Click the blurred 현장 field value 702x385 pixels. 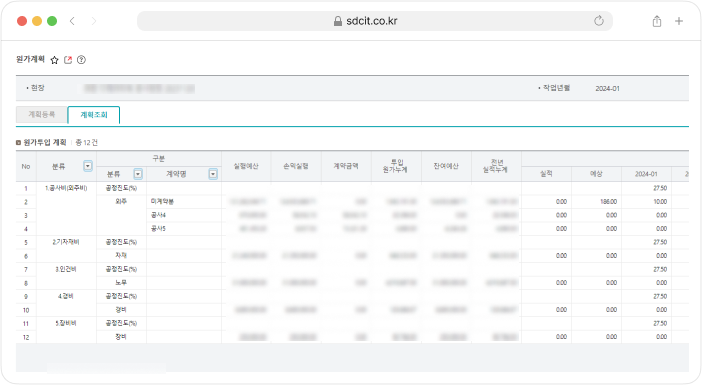point(139,89)
